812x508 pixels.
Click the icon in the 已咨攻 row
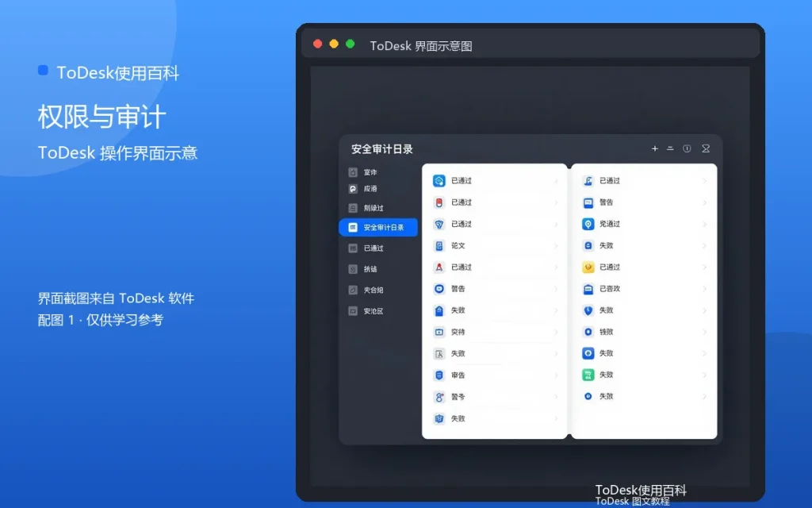[588, 289]
